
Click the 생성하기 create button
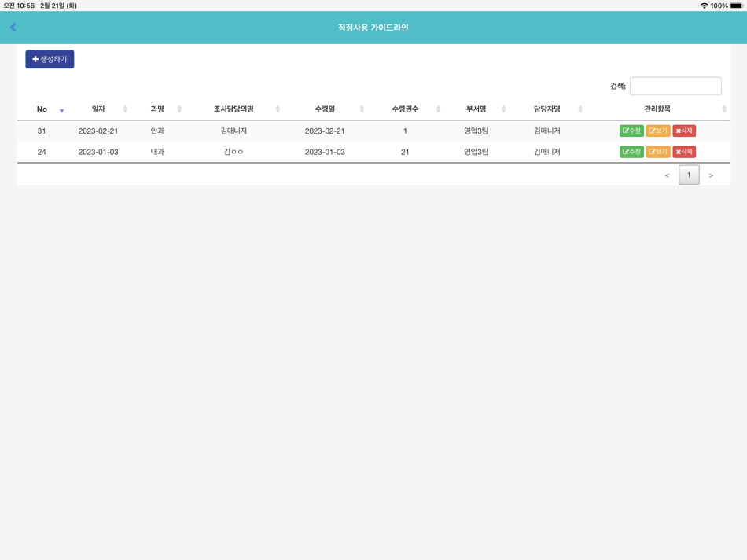click(50, 59)
